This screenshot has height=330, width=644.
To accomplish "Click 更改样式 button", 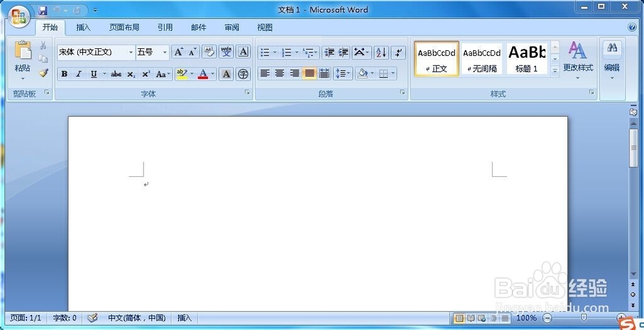I will (578, 60).
